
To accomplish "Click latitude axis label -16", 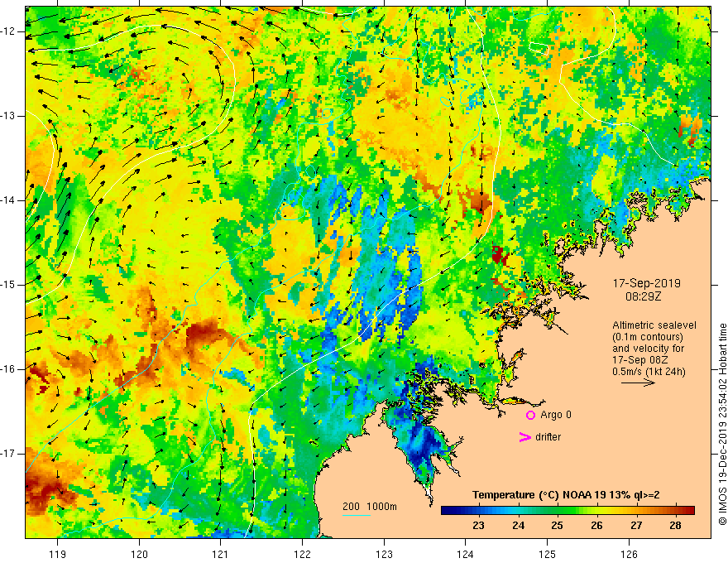I will 8,369.
